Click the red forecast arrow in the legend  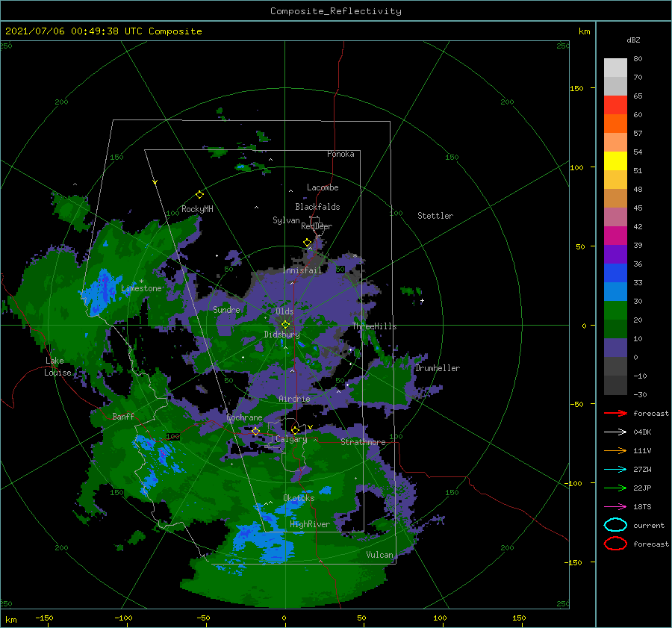615,413
